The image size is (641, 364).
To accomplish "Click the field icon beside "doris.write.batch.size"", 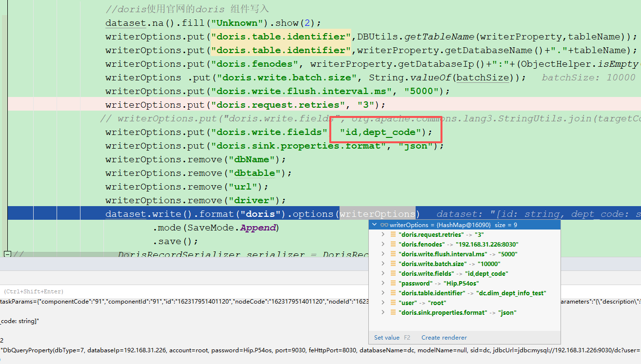I will 393,264.
